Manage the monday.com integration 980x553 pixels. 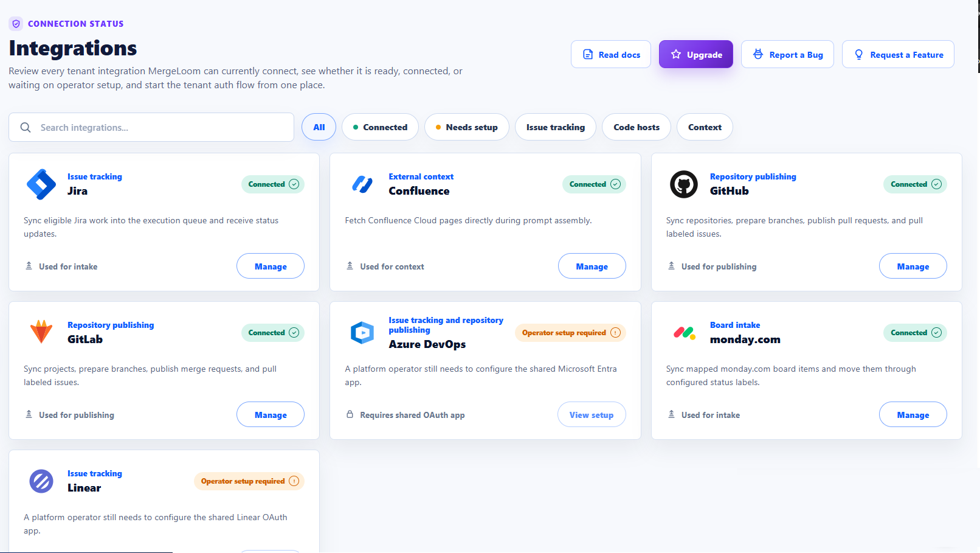(x=913, y=414)
